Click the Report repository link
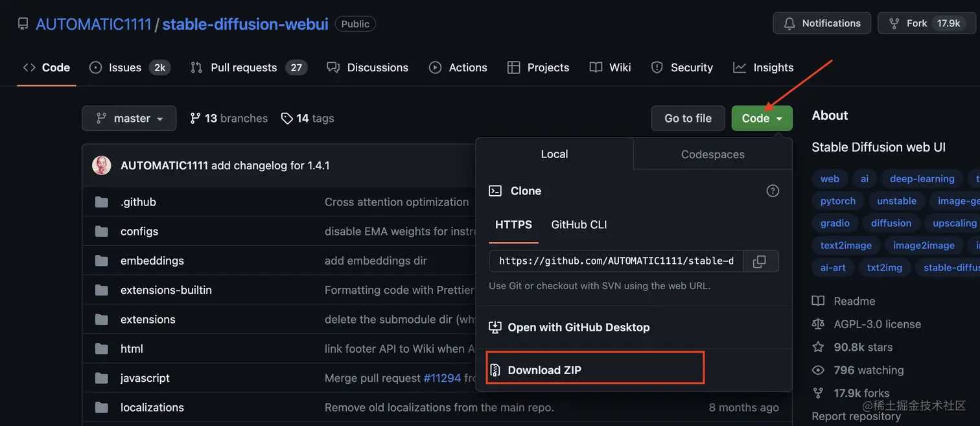Viewport: 980px width, 426px height. [856, 416]
